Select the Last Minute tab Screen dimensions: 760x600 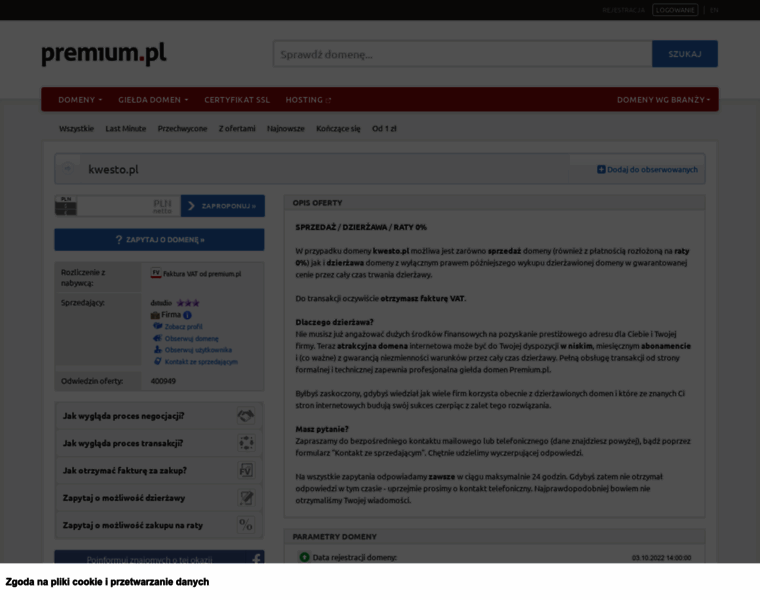point(126,128)
